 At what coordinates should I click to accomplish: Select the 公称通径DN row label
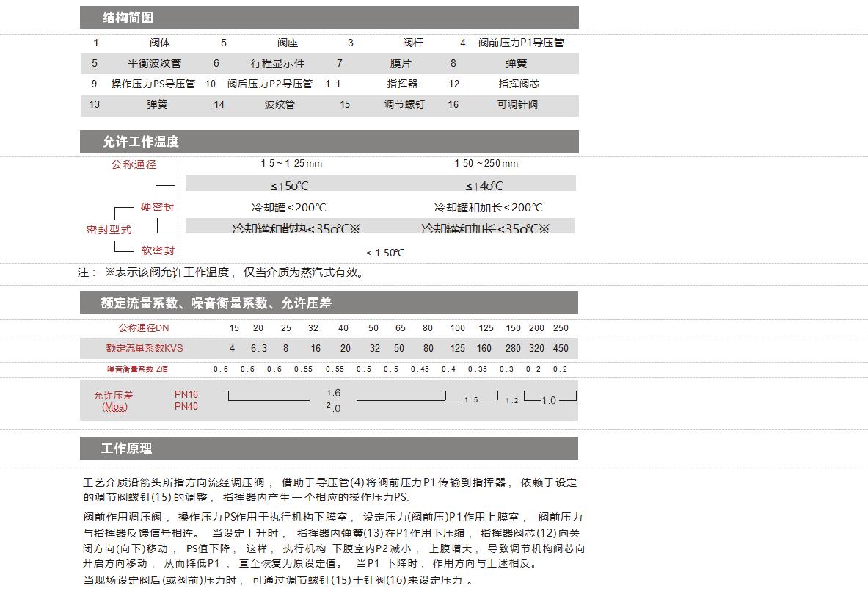click(x=144, y=327)
